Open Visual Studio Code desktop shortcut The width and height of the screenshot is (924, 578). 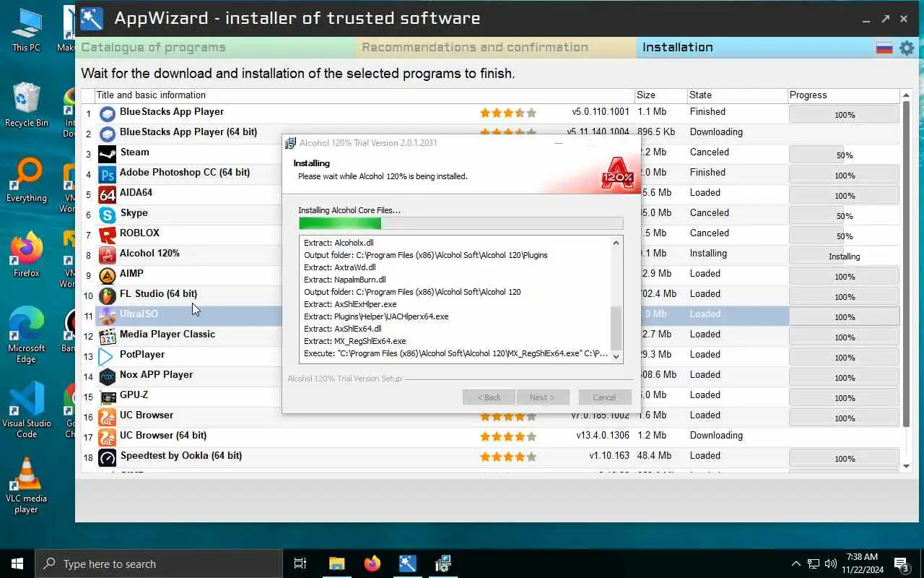tap(26, 410)
